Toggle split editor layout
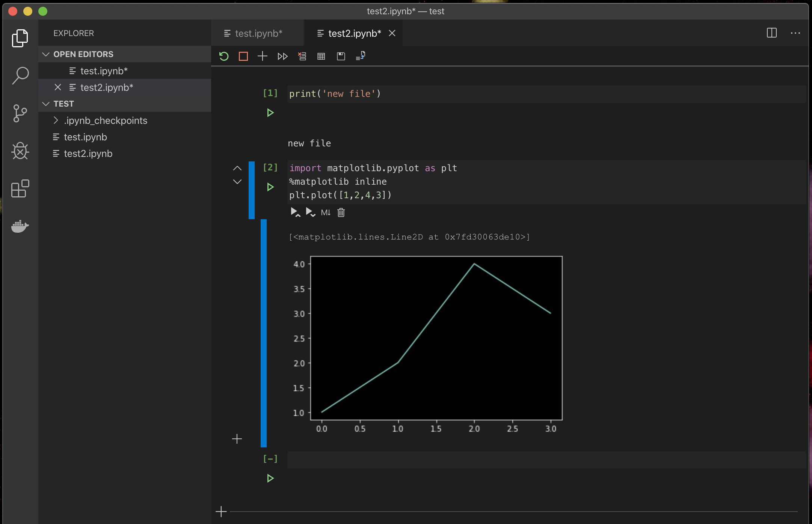This screenshot has height=524, width=812. [x=771, y=33]
